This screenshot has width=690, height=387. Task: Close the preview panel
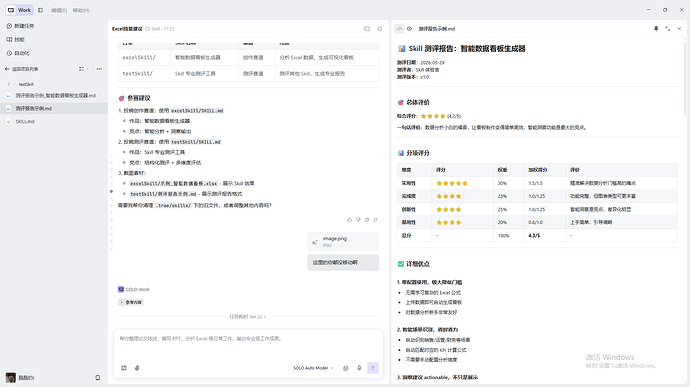(x=679, y=29)
